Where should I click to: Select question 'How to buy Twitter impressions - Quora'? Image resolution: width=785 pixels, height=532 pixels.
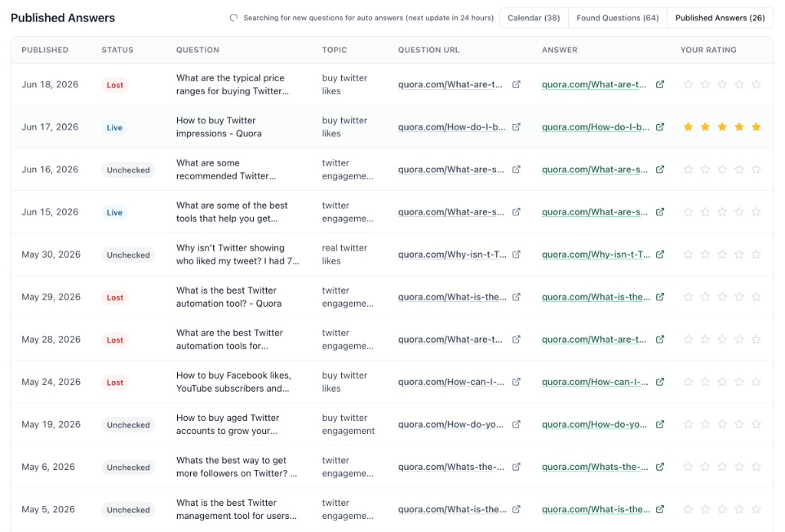(218, 127)
